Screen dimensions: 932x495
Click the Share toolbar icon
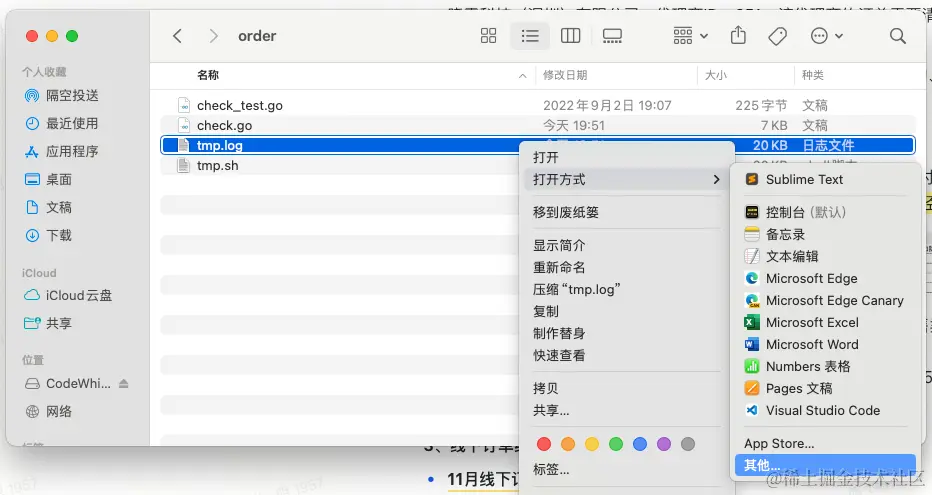(x=738, y=36)
